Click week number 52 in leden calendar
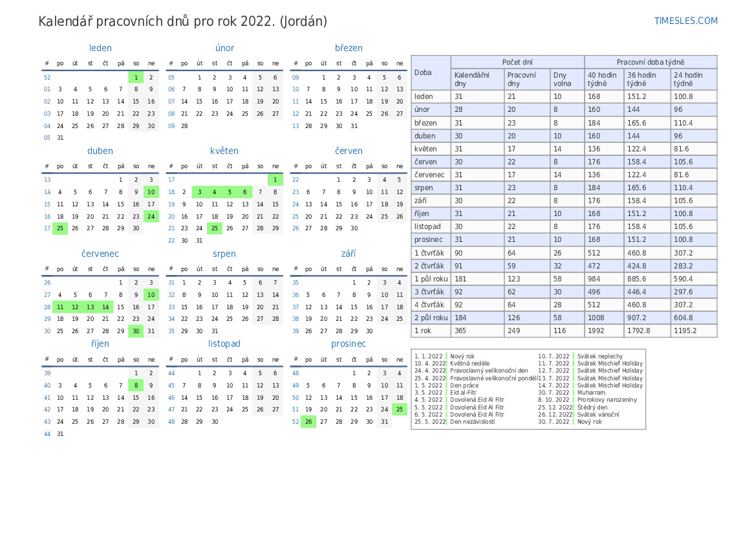756x535 pixels. [x=47, y=77]
